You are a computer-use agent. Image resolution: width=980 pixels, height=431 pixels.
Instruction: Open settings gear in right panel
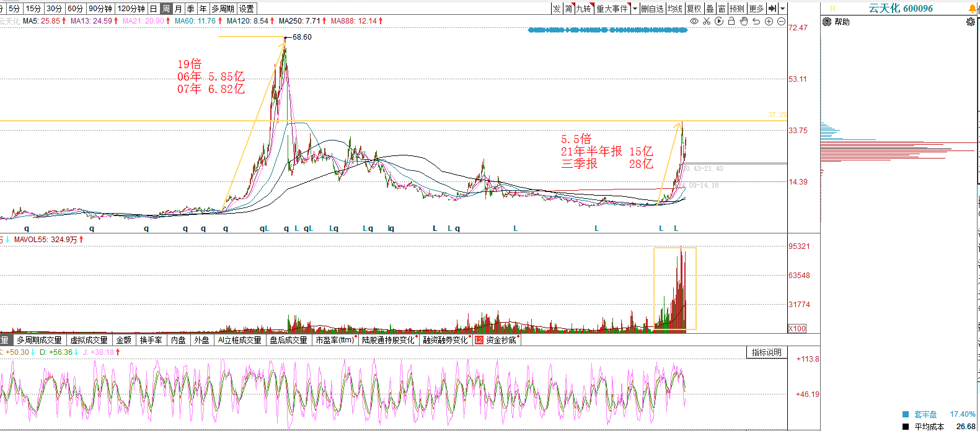(971, 22)
